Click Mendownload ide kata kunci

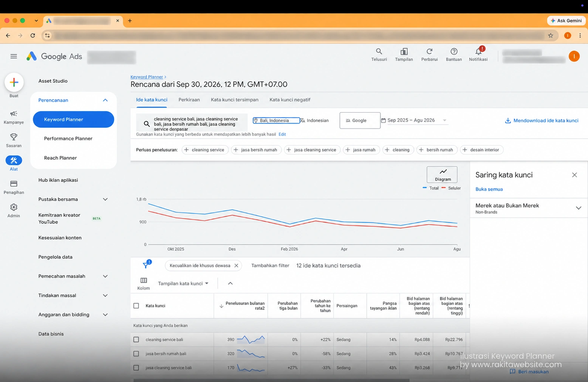(x=542, y=121)
